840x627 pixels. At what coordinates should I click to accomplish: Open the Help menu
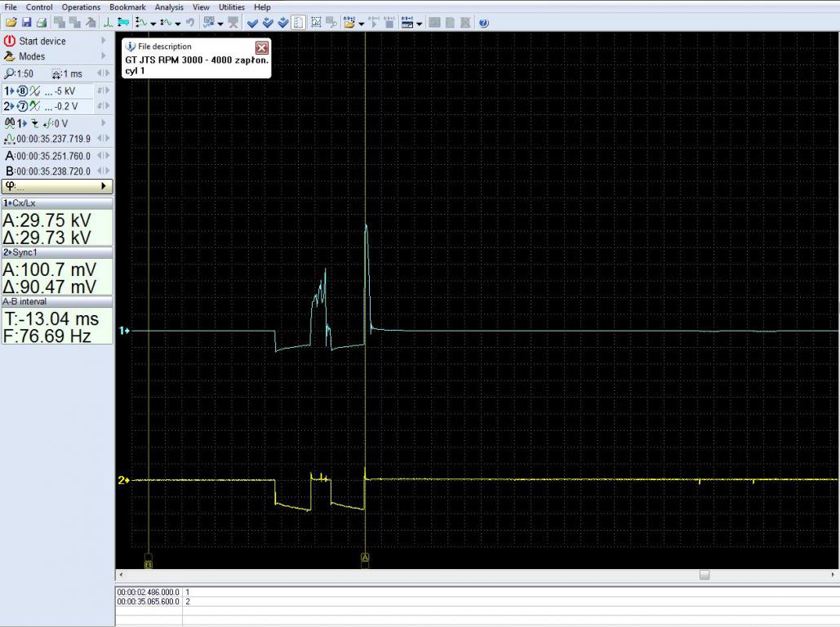(262, 7)
